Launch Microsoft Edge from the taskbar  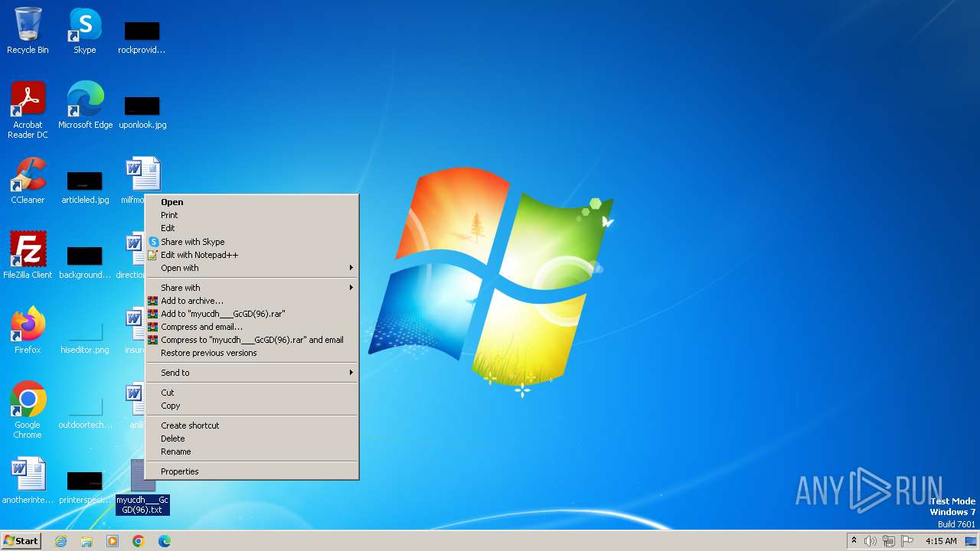(165, 541)
